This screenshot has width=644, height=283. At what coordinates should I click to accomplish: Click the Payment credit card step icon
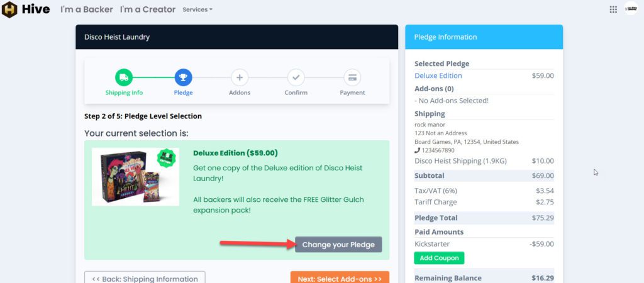[x=352, y=78]
